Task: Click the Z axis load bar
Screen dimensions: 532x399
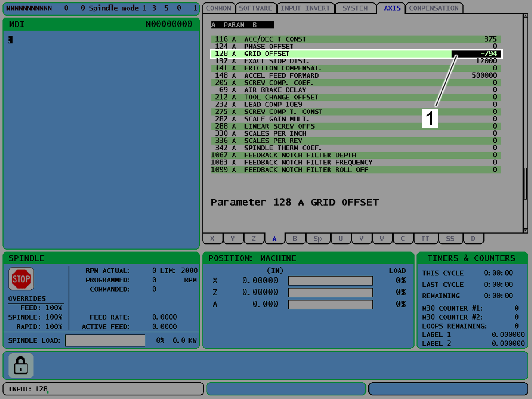Action: (330, 293)
